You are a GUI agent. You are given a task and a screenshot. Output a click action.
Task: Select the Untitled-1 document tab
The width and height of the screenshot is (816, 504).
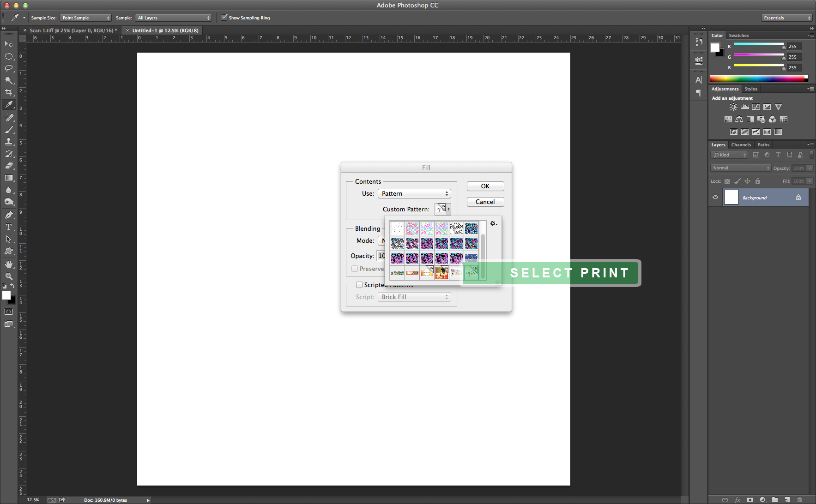165,30
